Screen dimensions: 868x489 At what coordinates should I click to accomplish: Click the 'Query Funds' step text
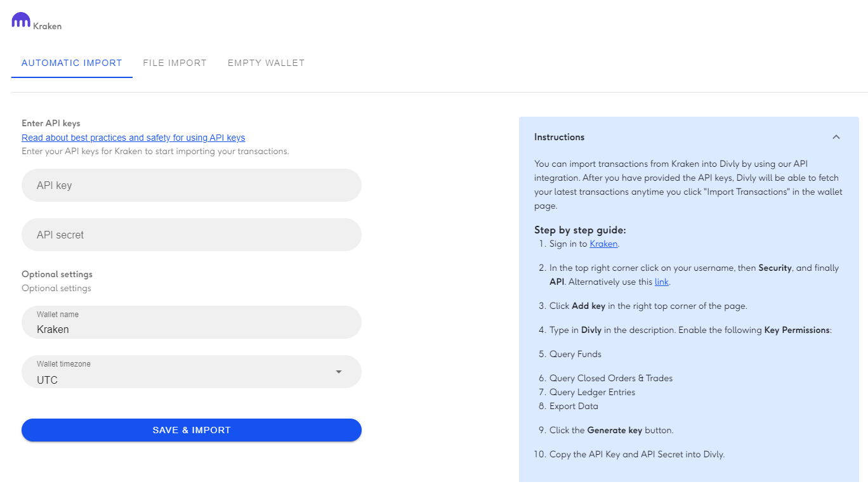tap(575, 354)
